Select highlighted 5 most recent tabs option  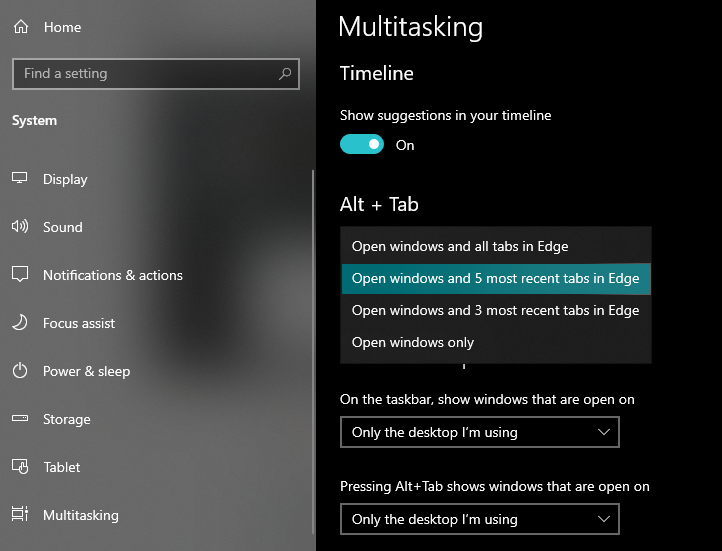point(496,278)
